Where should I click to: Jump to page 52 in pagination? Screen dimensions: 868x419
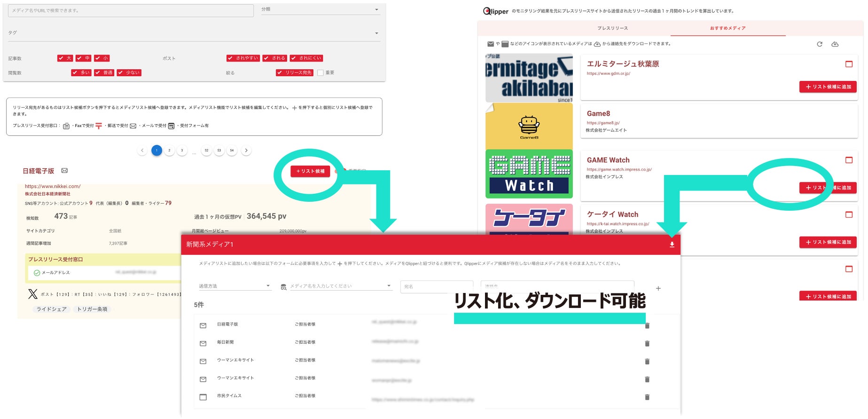[x=206, y=150]
